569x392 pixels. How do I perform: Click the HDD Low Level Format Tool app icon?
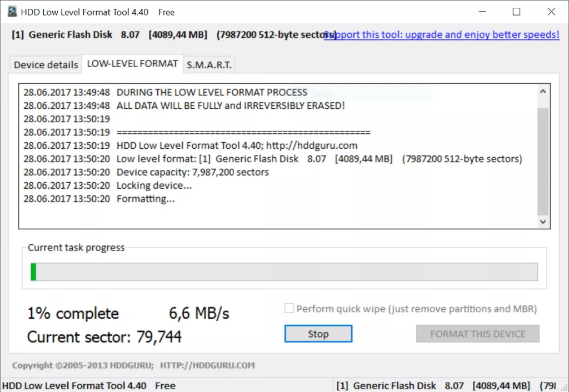(x=12, y=12)
